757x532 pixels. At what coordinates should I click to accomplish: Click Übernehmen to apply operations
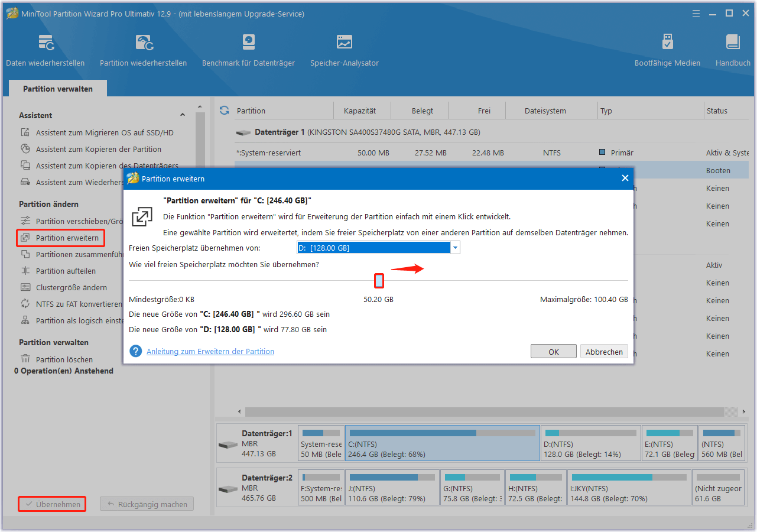pyautogui.click(x=52, y=505)
